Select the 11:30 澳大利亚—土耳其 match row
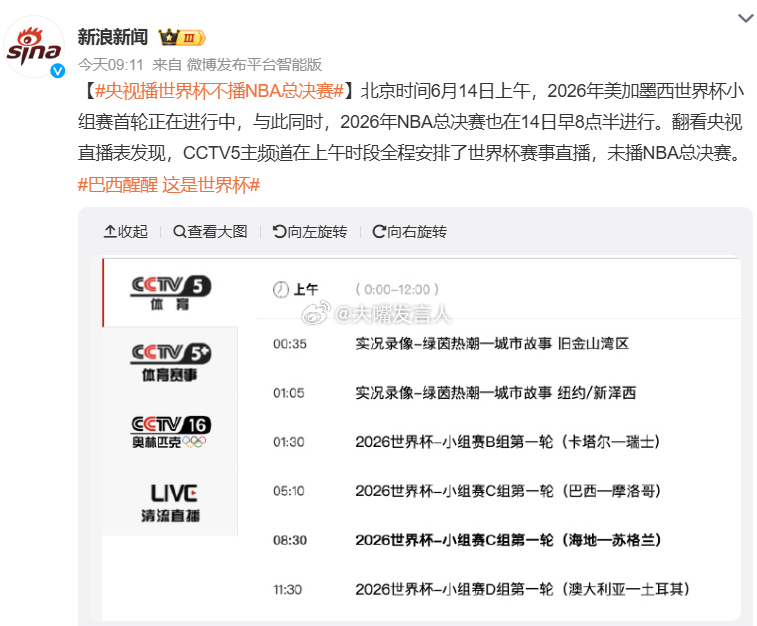This screenshot has height=626, width=757. 499,589
